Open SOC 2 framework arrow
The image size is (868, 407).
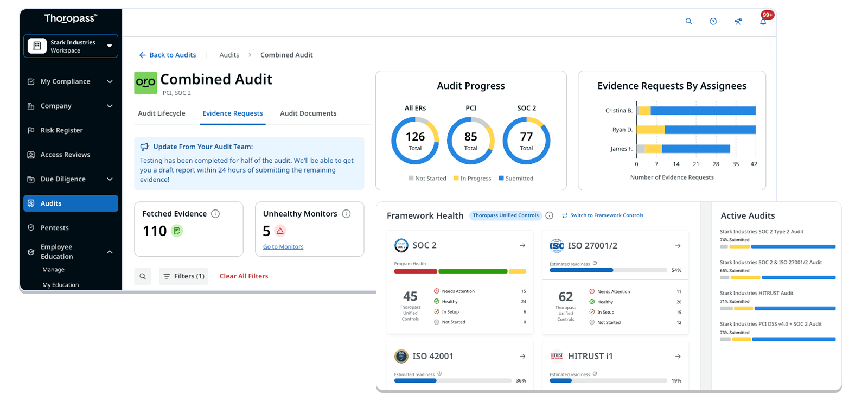click(522, 246)
